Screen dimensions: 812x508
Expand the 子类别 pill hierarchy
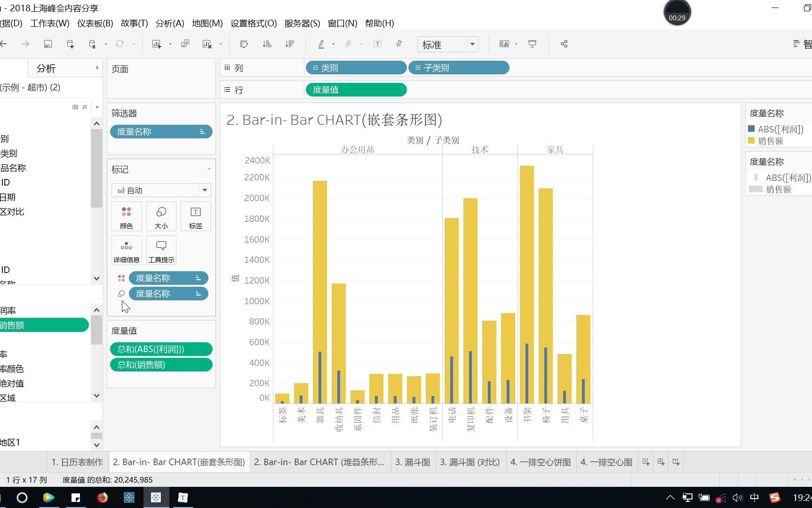point(417,67)
